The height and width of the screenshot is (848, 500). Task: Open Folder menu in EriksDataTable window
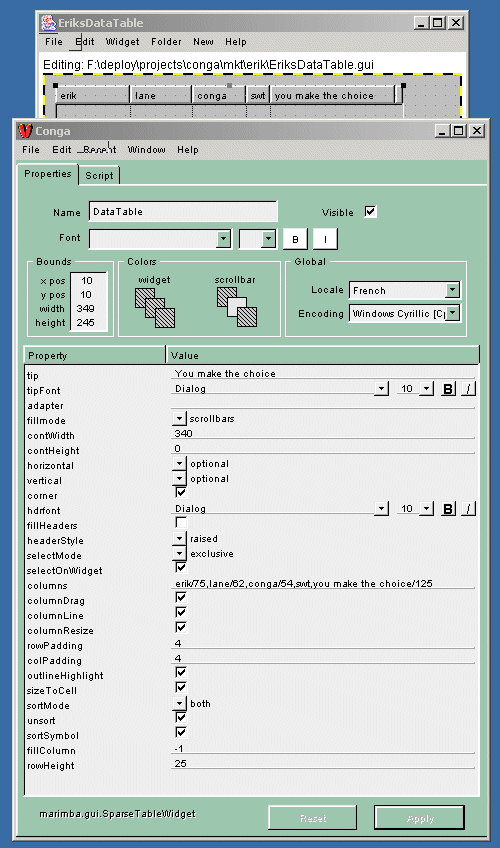pyautogui.click(x=166, y=42)
